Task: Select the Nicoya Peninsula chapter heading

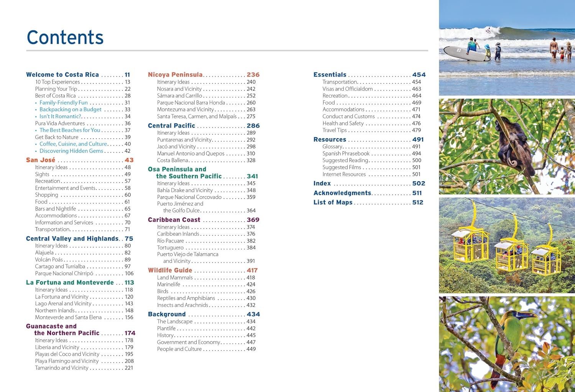Action: 175,75
